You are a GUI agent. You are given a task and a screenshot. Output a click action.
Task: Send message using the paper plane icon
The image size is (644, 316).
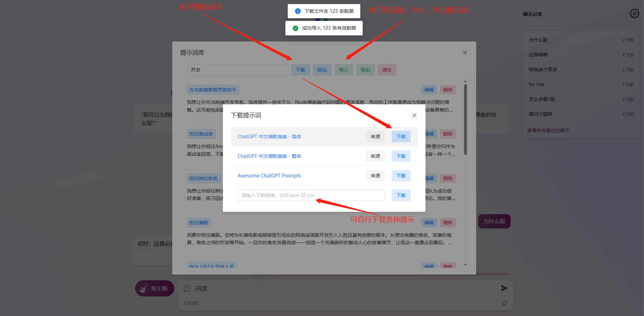coord(504,288)
